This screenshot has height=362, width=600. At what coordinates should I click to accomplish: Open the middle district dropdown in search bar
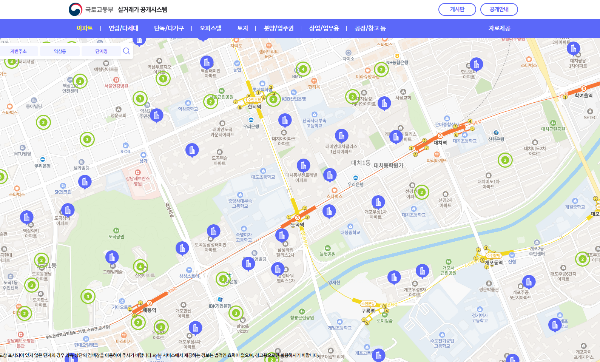(x=60, y=51)
